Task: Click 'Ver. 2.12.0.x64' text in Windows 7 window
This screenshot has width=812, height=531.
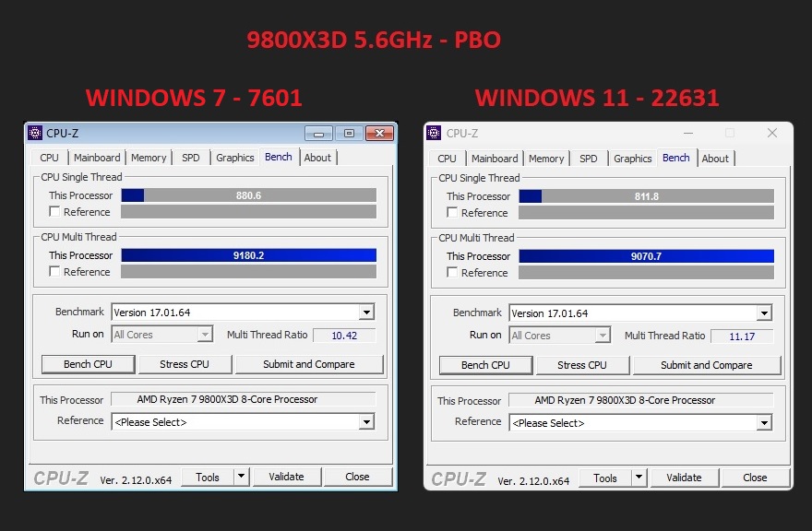Action: (x=136, y=480)
